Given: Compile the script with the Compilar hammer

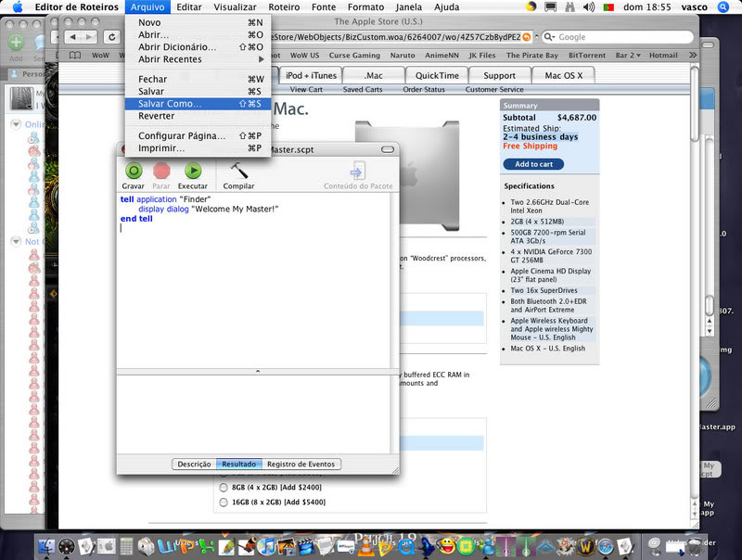Looking at the screenshot, I should tap(239, 171).
